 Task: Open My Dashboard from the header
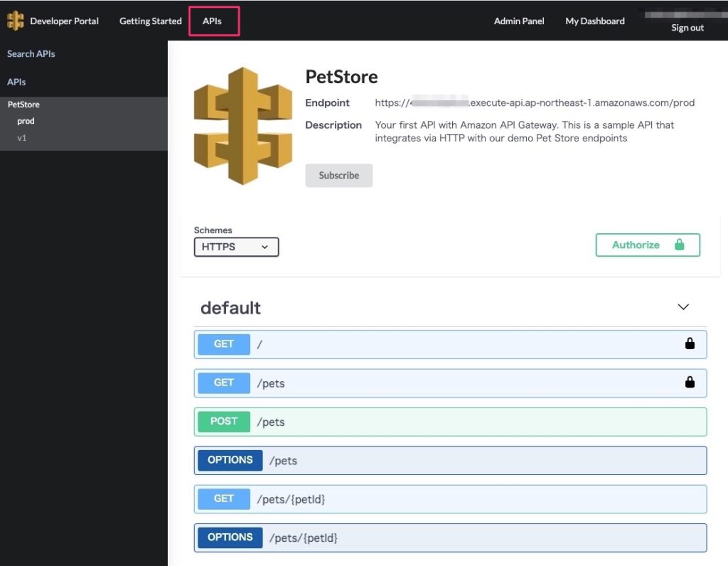tap(595, 21)
